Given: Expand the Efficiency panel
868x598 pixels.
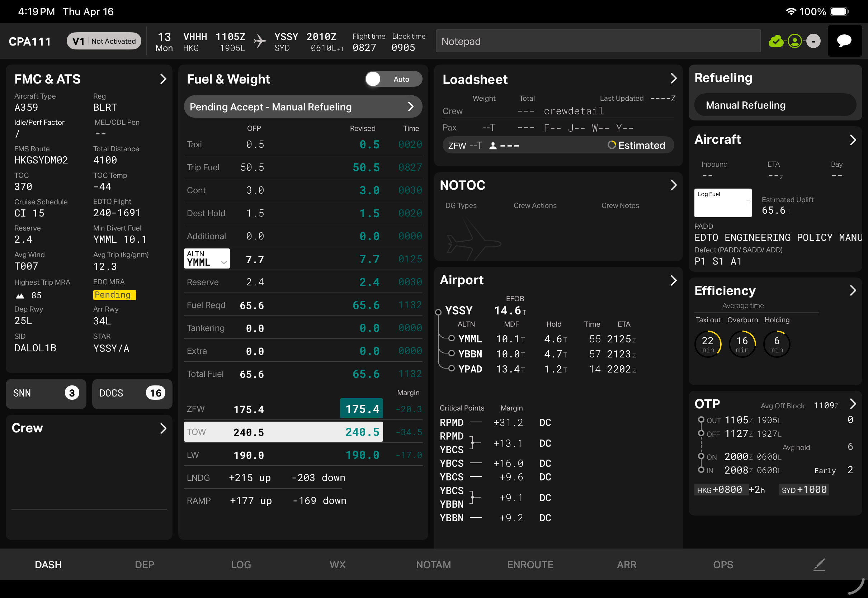Looking at the screenshot, I should click(x=853, y=290).
